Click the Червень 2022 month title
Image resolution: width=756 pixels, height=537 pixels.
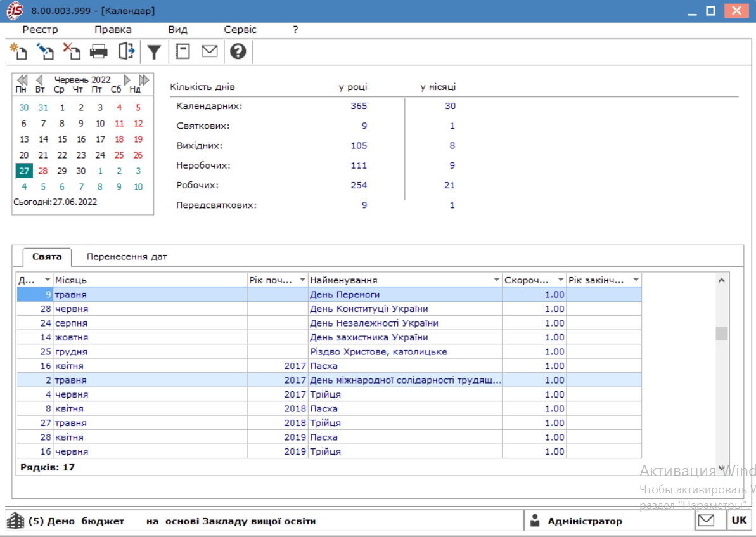coord(82,80)
